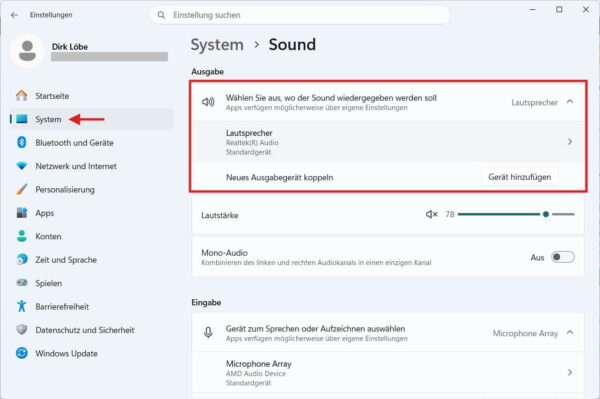600x399 pixels.
Task: Toggle the Mono-Audio switch
Action: click(562, 257)
